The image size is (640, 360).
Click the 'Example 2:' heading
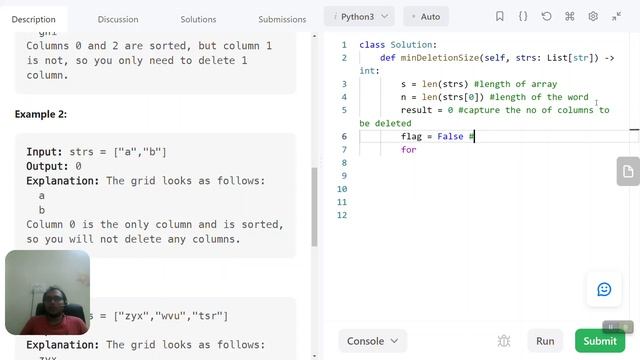[41, 114]
